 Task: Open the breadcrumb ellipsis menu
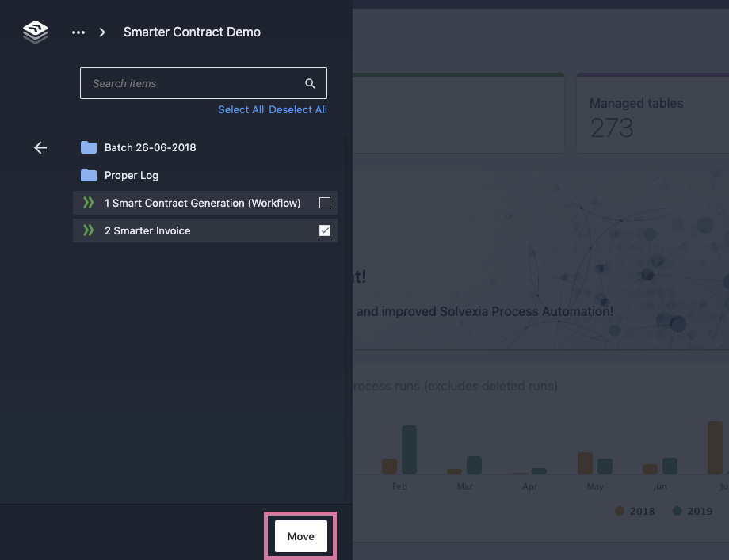tap(78, 32)
